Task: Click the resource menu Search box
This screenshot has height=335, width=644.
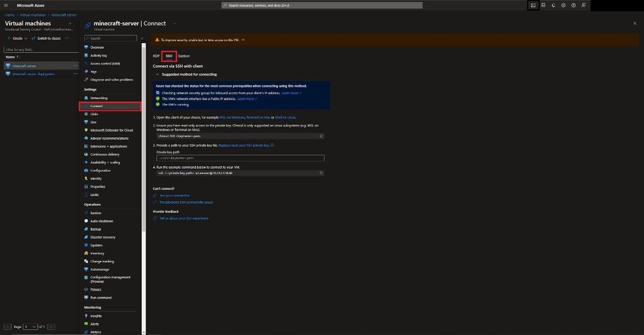Action: [110, 38]
